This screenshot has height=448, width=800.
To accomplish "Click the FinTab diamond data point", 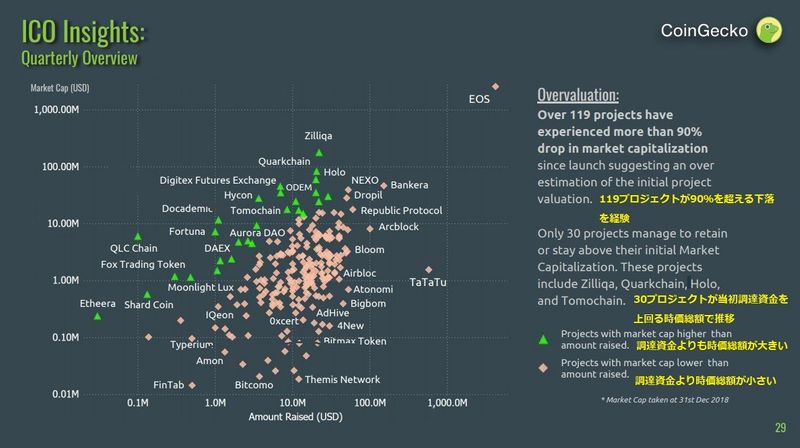I will point(191,385).
